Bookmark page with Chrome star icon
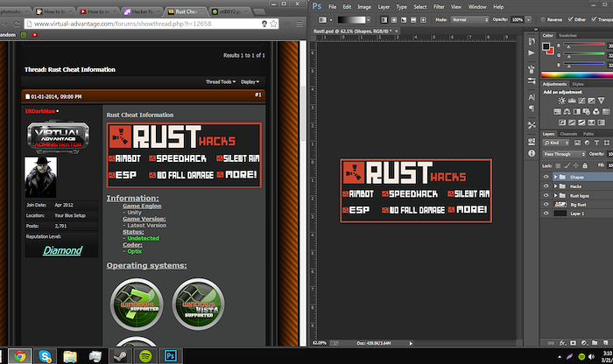Image resolution: width=613 pixels, height=364 pixels. point(273,24)
